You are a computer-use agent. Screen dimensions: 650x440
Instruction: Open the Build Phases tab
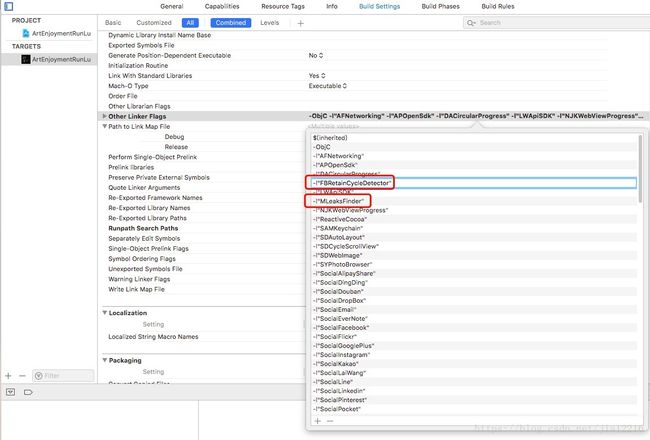click(x=443, y=6)
